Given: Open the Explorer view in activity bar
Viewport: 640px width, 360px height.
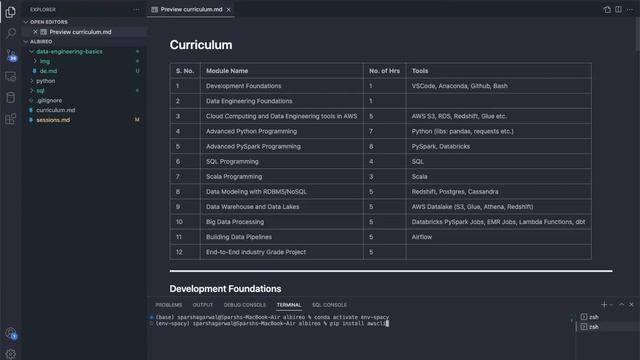Looking at the screenshot, I should click(x=11, y=12).
